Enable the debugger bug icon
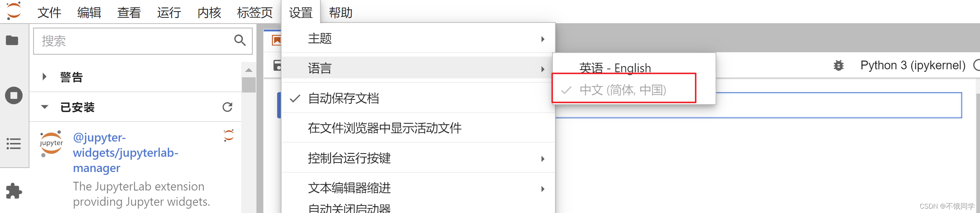980x213 pixels. click(838, 65)
